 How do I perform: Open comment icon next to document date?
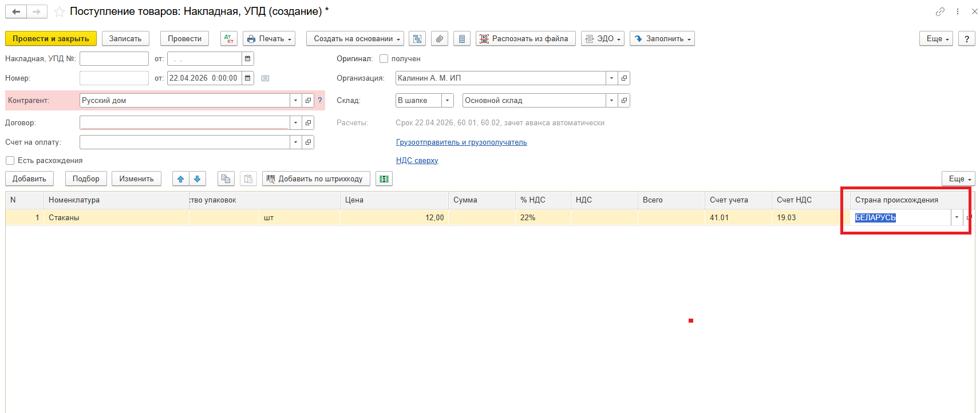click(x=265, y=78)
